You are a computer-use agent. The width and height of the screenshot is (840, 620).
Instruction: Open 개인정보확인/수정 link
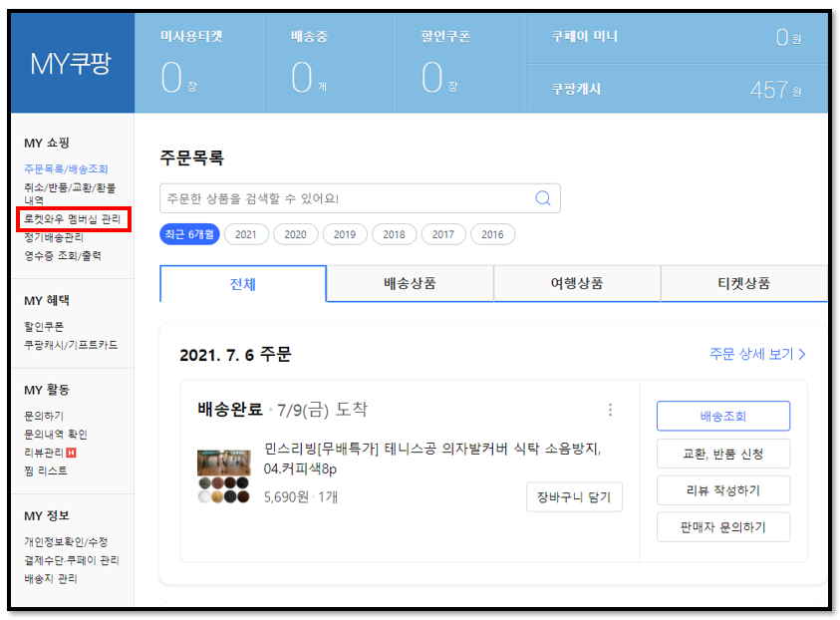tap(66, 542)
